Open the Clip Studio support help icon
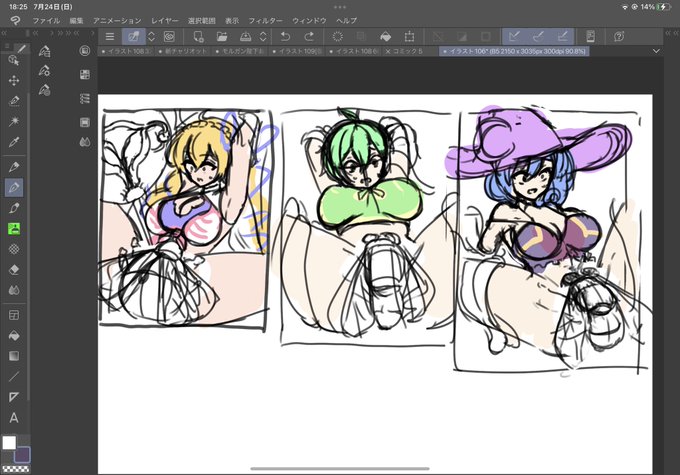 (619, 36)
